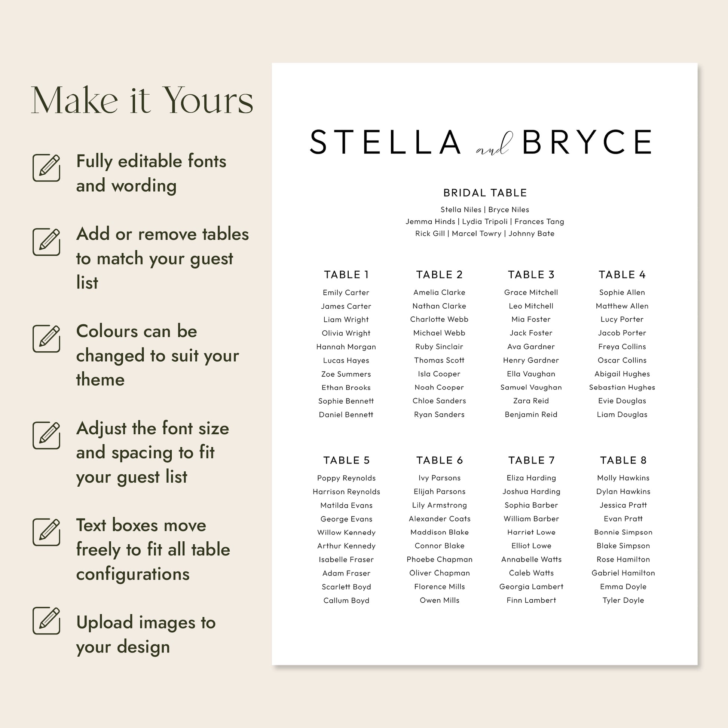The image size is (728, 728).
Task: Select guest name Ruby Sinclair
Action: click(439, 347)
